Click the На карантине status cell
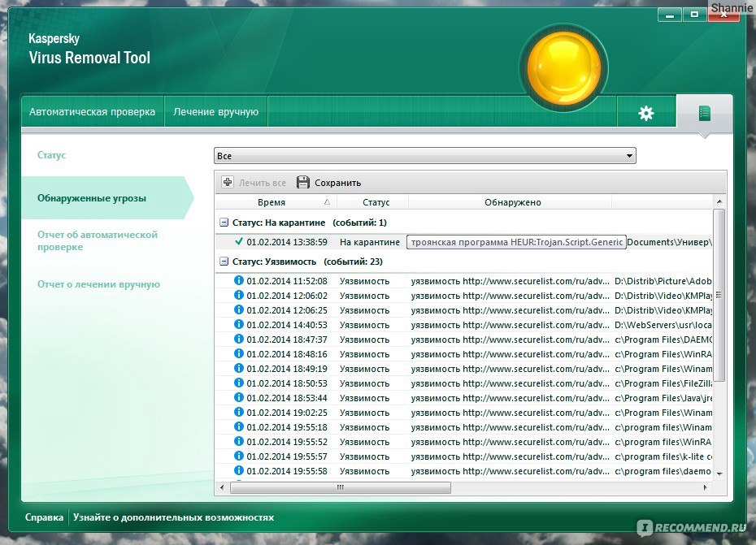756x545 pixels. 370,242
